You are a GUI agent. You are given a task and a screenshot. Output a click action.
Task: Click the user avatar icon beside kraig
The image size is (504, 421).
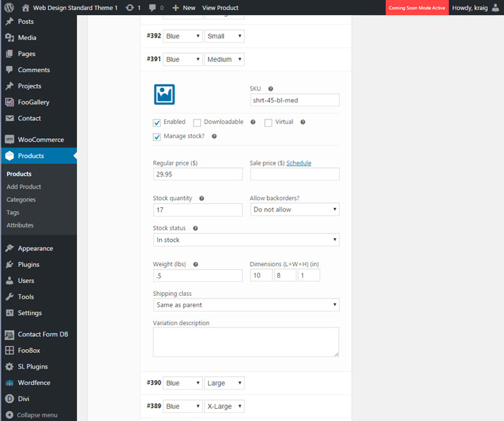495,8
